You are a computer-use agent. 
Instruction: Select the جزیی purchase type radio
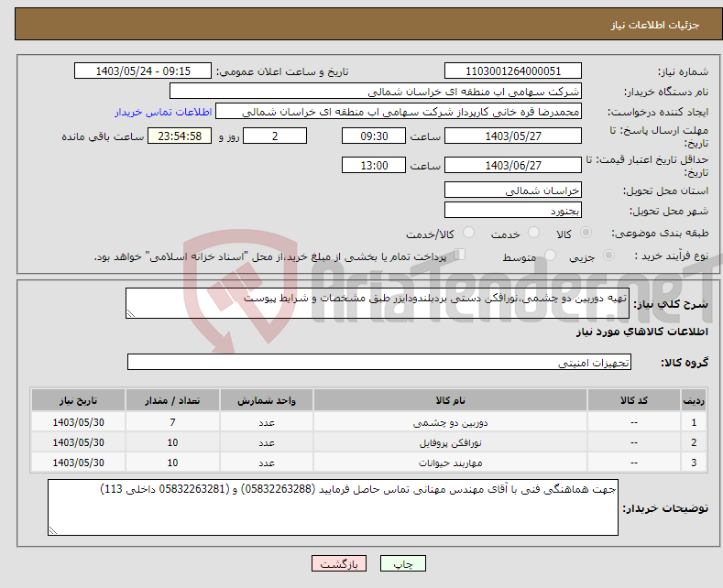pos(608,256)
